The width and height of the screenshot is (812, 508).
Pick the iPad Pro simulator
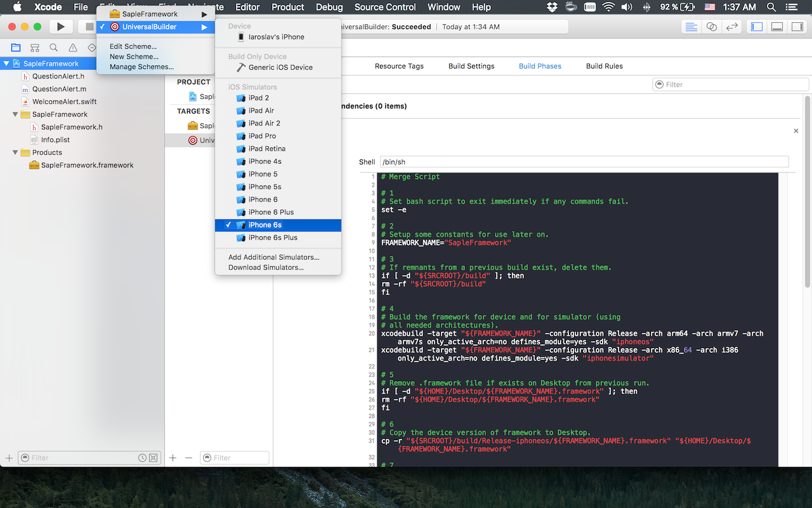click(x=278, y=136)
